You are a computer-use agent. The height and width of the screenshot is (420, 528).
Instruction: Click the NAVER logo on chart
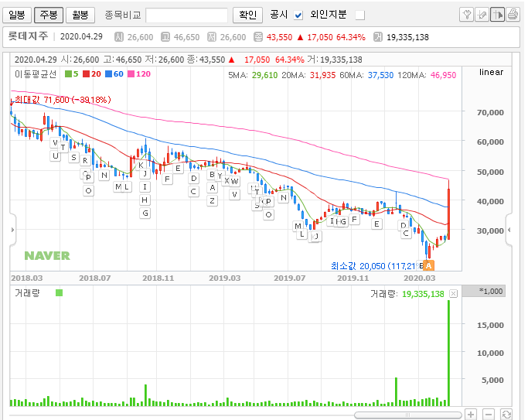point(47,256)
